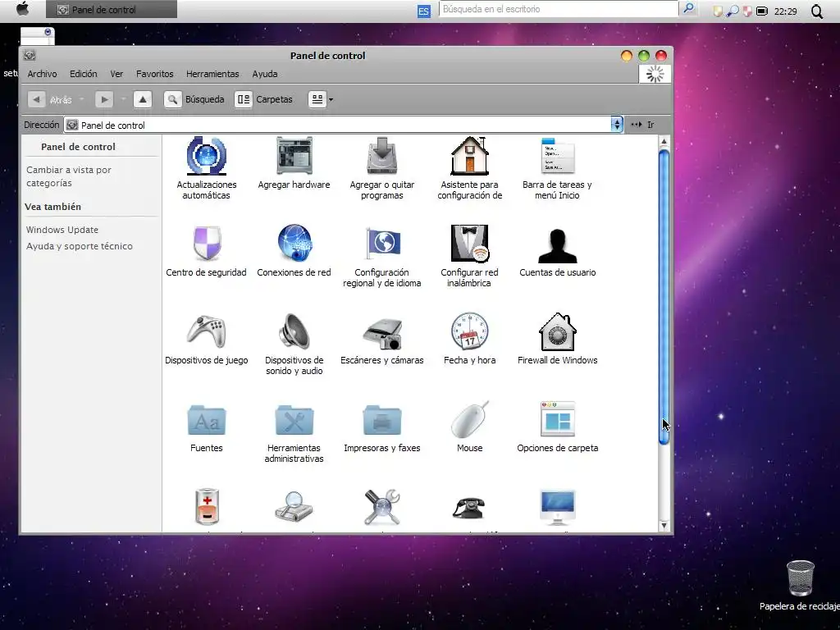The height and width of the screenshot is (630, 840).
Task: Open Centro de seguridad shield icon
Action: pos(206,243)
